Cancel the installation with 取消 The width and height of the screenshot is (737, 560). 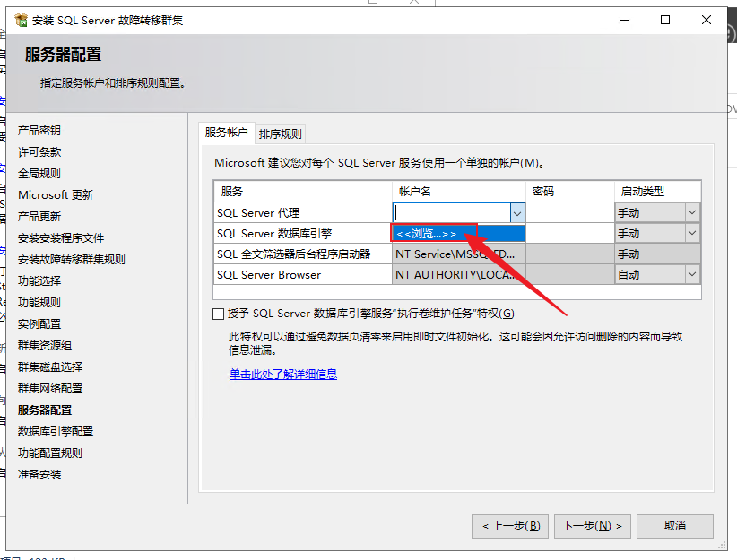coord(675,526)
